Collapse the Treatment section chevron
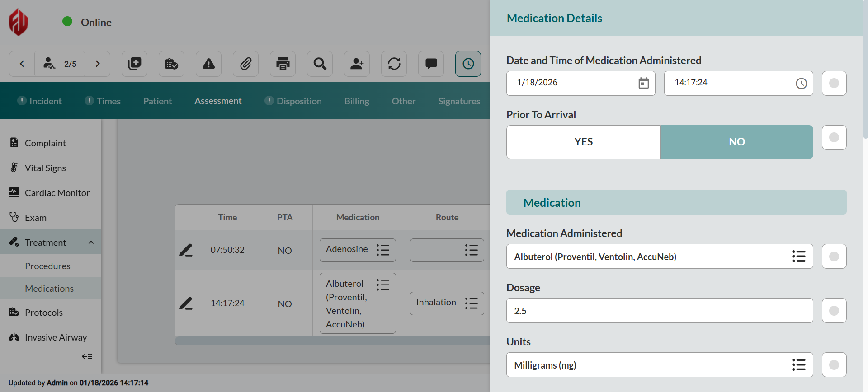Image resolution: width=868 pixels, height=392 pixels. click(91, 243)
